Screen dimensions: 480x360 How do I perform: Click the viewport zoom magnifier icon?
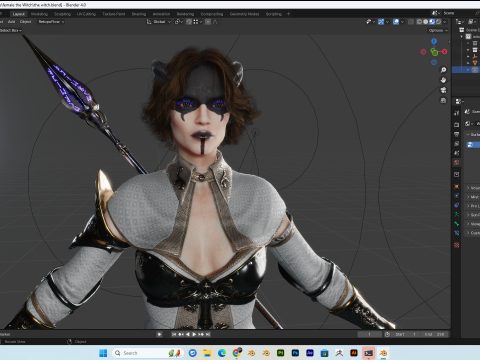443,70
